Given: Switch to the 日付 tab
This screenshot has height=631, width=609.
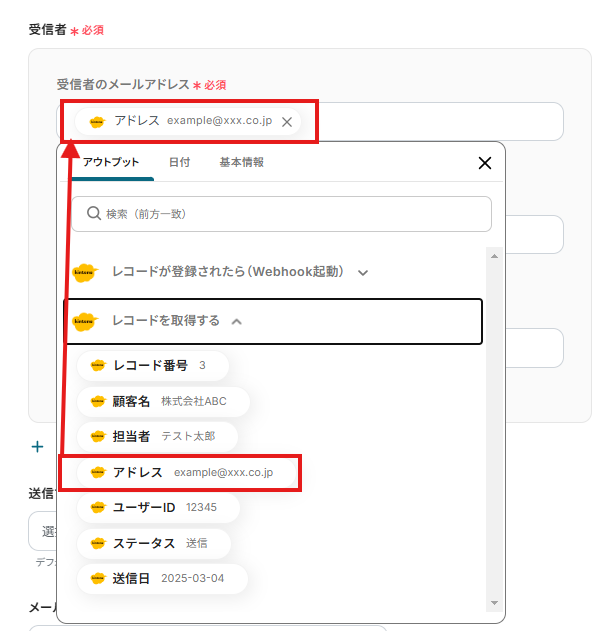Looking at the screenshot, I should point(180,162).
